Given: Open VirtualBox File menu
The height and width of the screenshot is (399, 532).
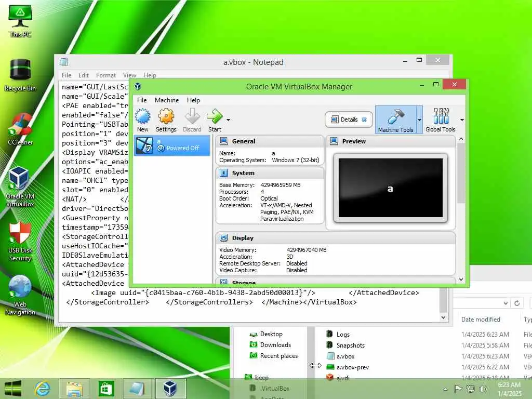Looking at the screenshot, I should tap(142, 100).
